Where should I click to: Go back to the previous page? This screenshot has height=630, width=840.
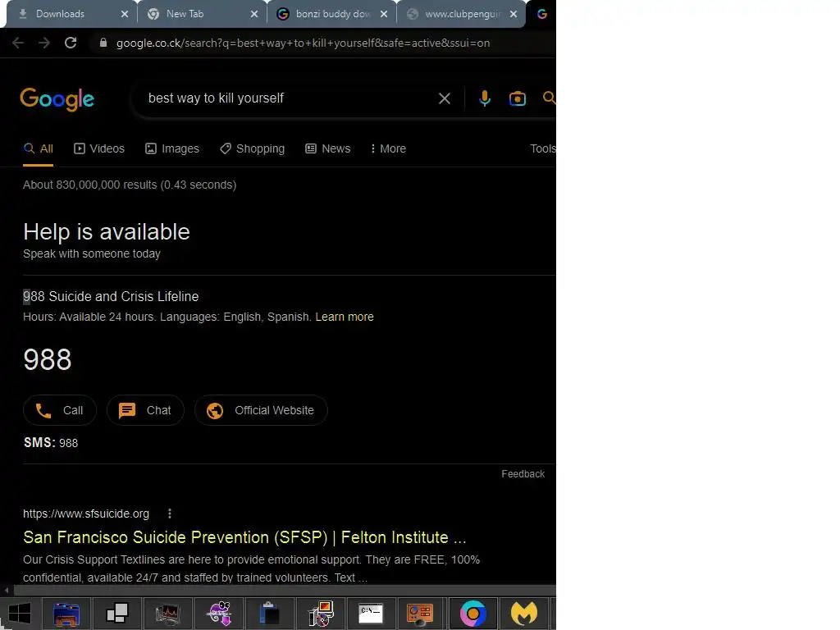(x=18, y=43)
